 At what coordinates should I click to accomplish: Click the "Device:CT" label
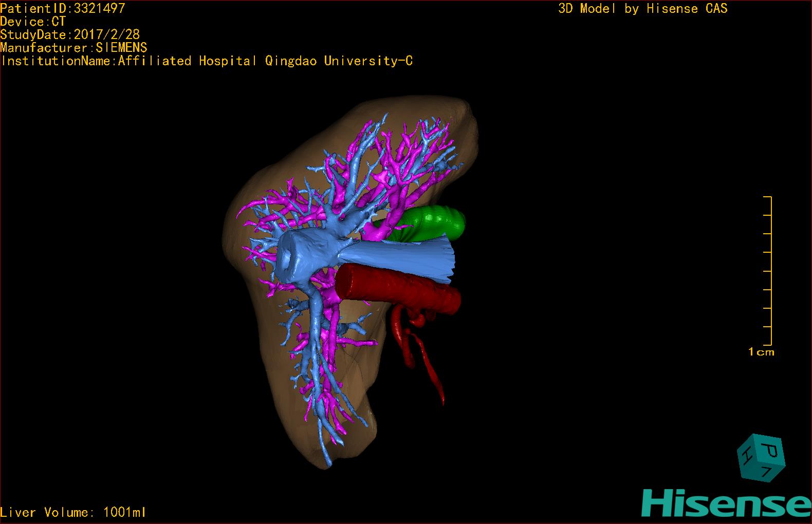(33, 22)
